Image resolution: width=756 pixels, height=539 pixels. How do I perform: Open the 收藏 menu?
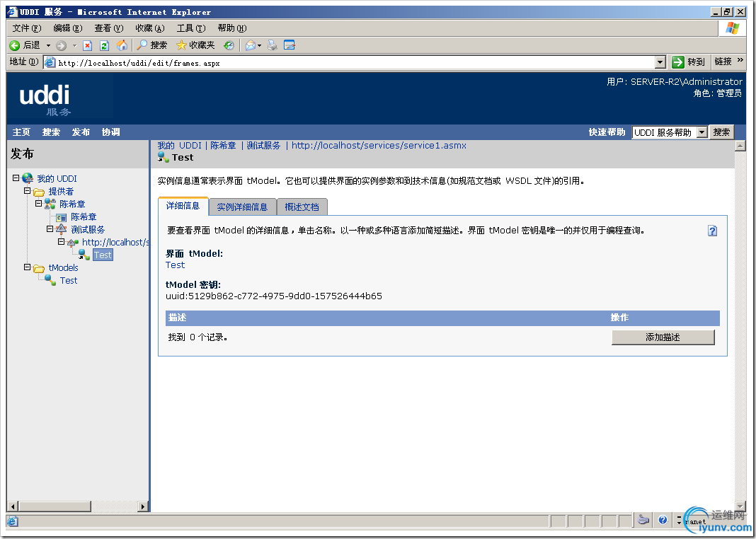coord(150,28)
